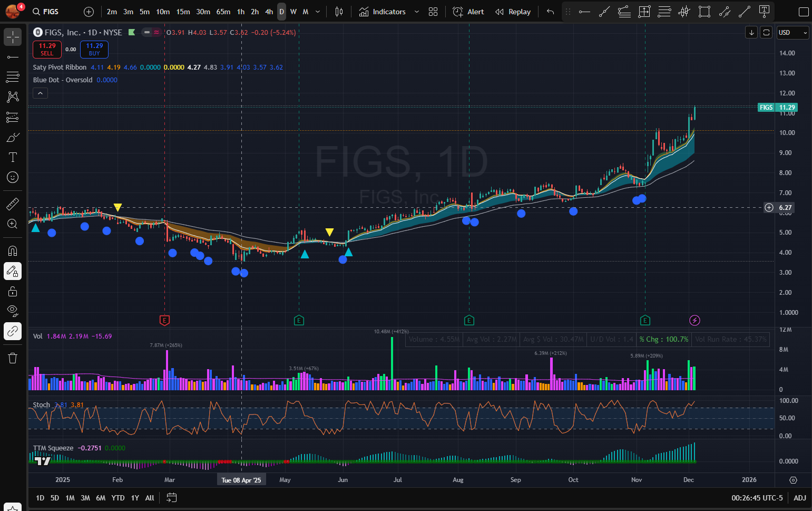Open the forecasting and measurement tools
This screenshot has width=812, height=511.
(x=13, y=117)
